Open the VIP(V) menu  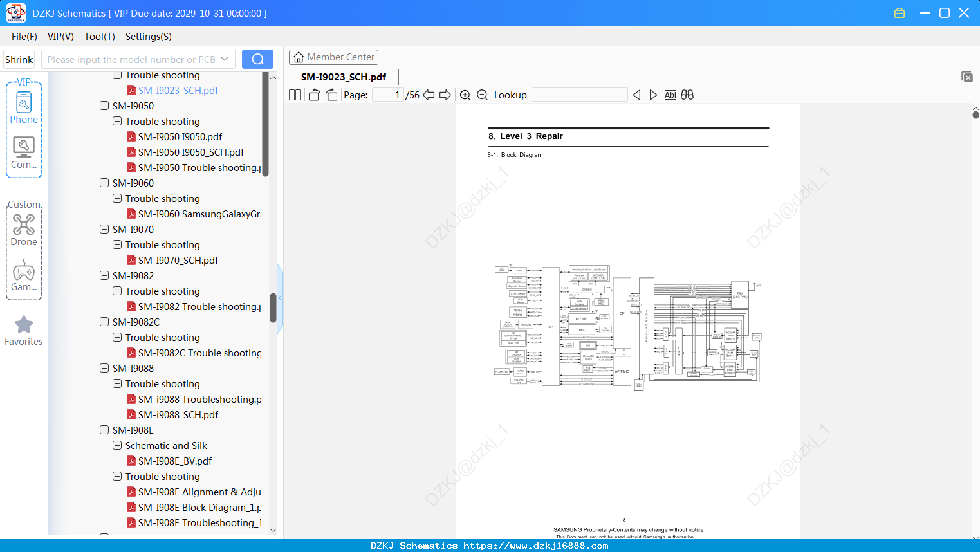coord(60,37)
